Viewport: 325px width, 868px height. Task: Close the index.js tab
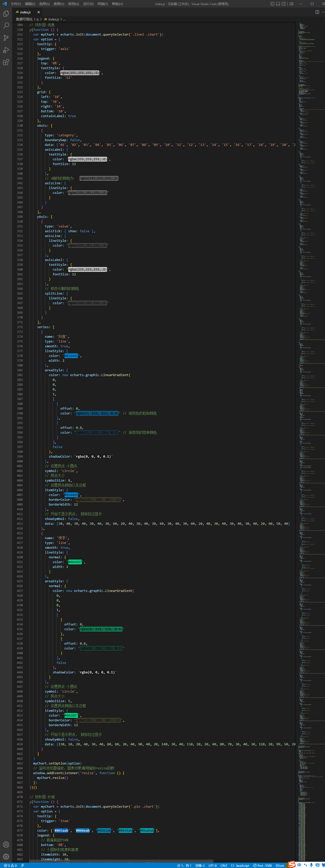(38, 12)
